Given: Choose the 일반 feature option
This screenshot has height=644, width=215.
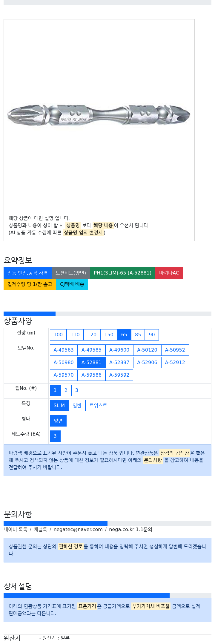Looking at the screenshot, I should (x=77, y=406).
